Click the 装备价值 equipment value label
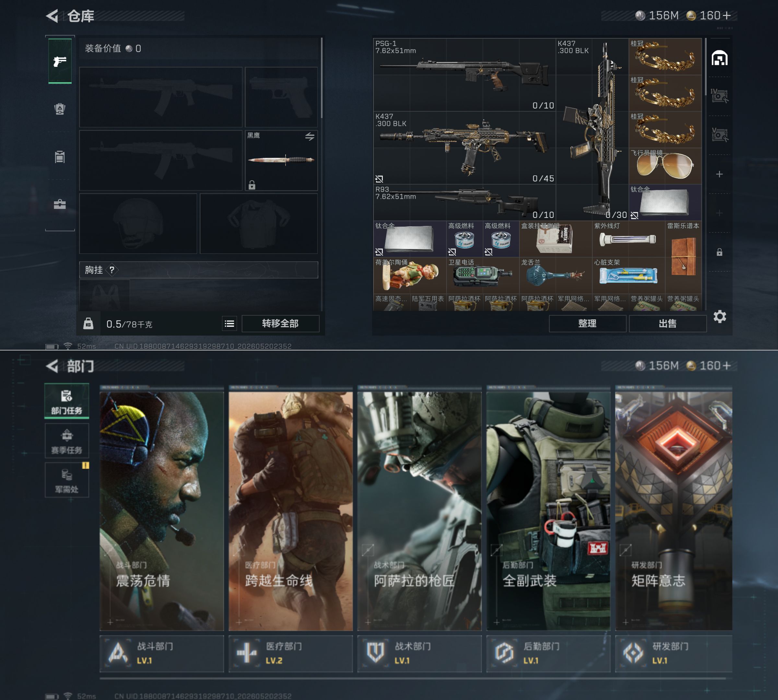The height and width of the screenshot is (700, 778). coord(103,48)
